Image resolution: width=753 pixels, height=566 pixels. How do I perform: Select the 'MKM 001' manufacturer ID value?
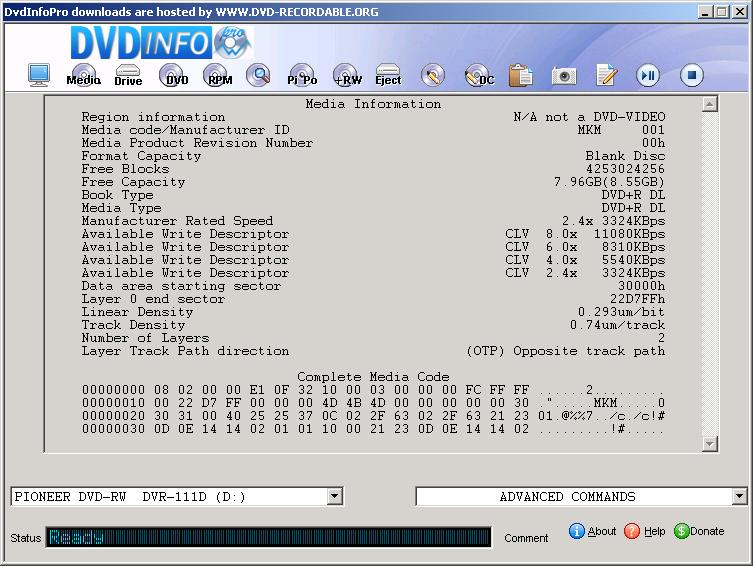621,130
